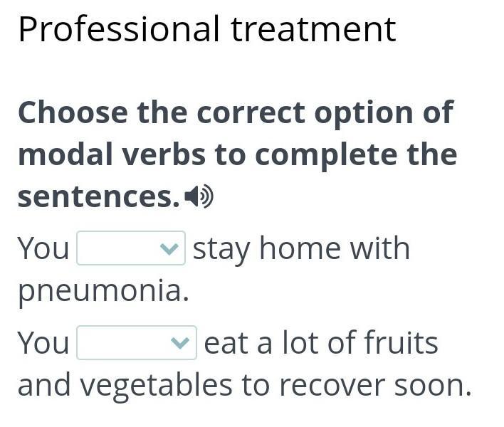Click the 'Professional treatment' heading

[206, 29]
